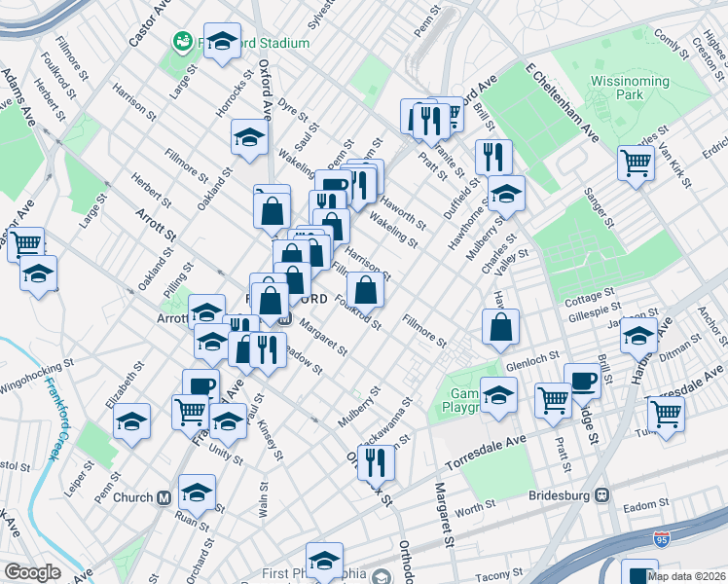The width and height of the screenshot is (728, 584).
Task: Click the Church station name label
Action: click(132, 497)
